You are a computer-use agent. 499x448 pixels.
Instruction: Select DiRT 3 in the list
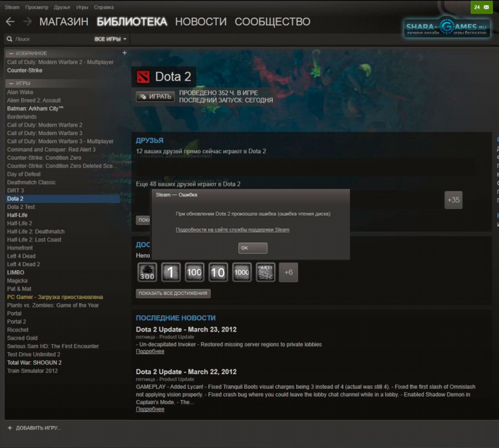click(15, 190)
